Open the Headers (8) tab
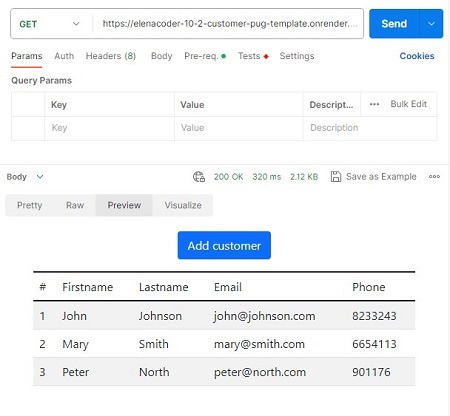The image size is (450, 416). pyautogui.click(x=111, y=56)
